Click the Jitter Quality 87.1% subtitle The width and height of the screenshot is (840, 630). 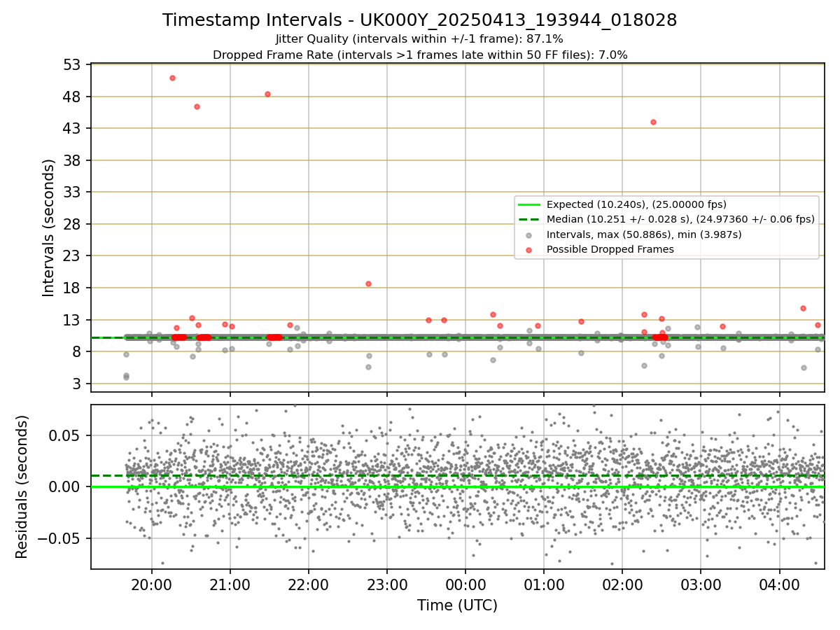[419, 39]
